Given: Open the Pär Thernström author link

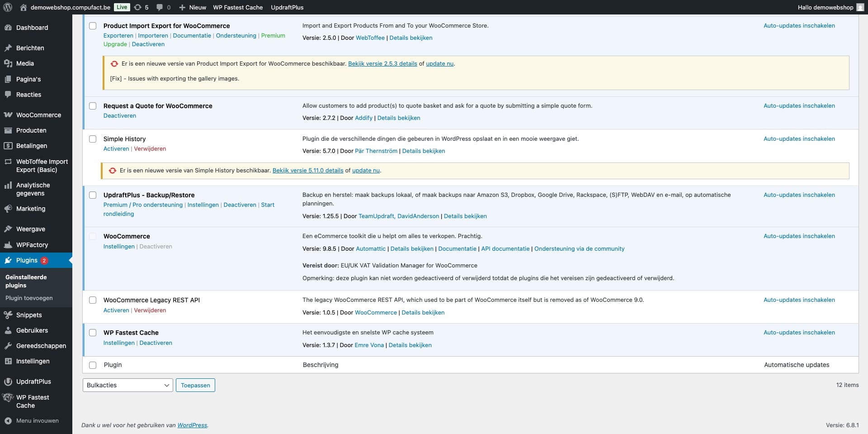Looking at the screenshot, I should 376,151.
